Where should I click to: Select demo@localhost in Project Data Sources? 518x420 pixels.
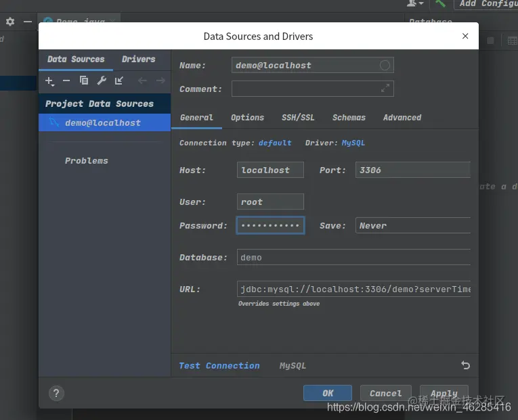tap(105, 122)
